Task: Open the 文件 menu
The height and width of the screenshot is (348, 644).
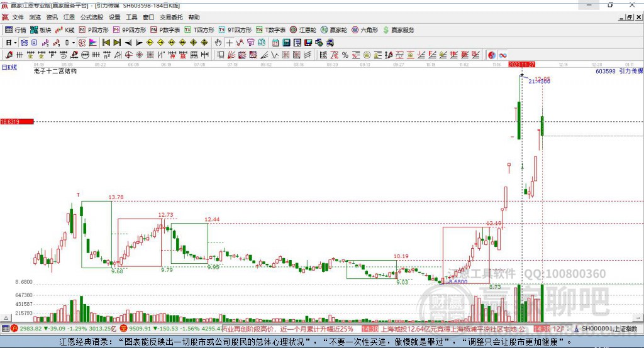Action: coord(18,17)
